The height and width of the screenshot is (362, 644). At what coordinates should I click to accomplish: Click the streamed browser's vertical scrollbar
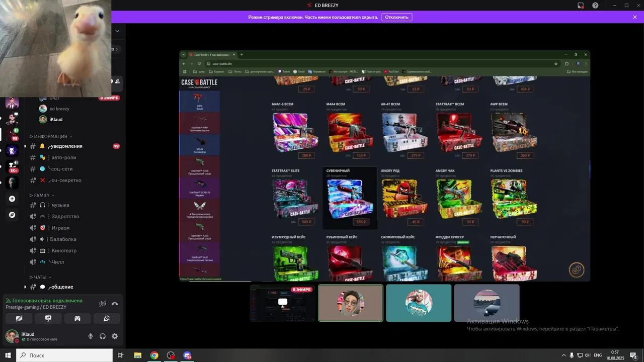click(589, 169)
